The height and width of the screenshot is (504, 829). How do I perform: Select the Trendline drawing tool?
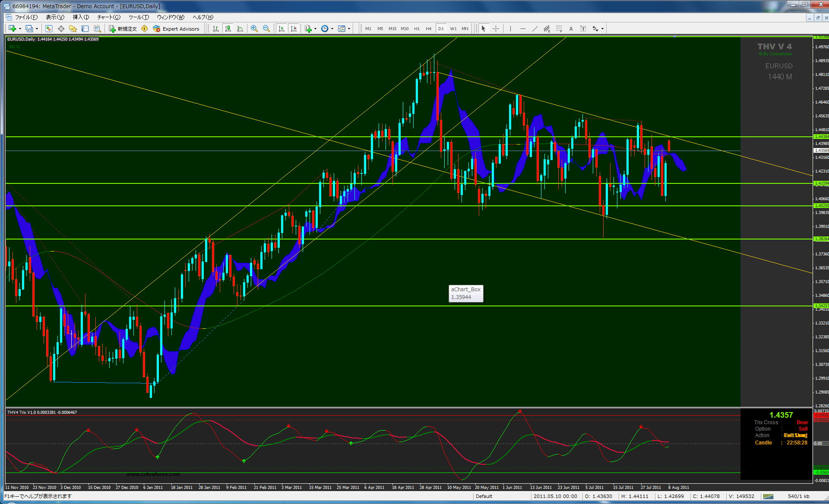(x=535, y=28)
